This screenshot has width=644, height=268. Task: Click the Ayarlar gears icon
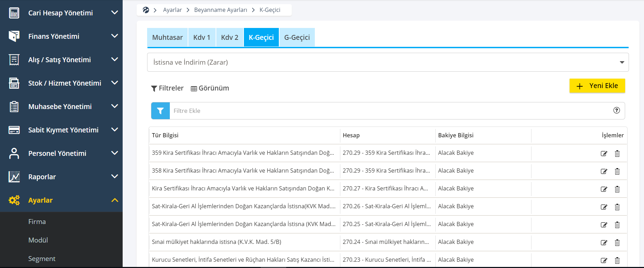(14, 200)
